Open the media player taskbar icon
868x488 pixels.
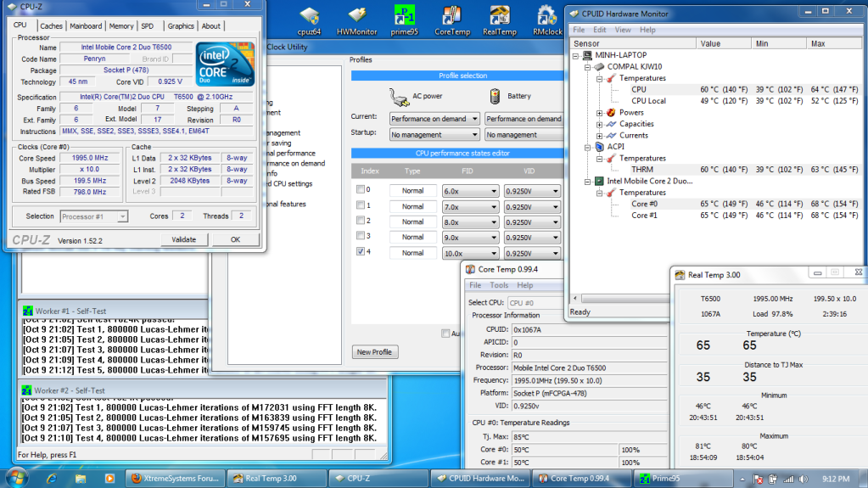(x=109, y=479)
